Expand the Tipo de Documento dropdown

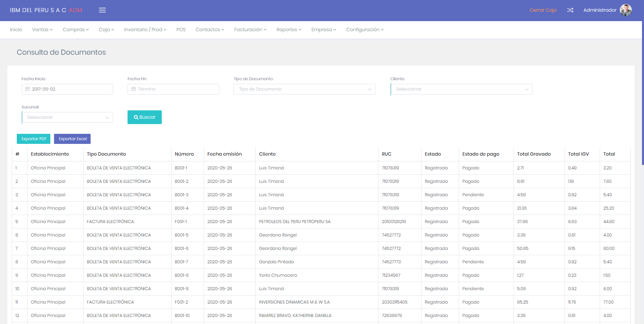(x=304, y=89)
